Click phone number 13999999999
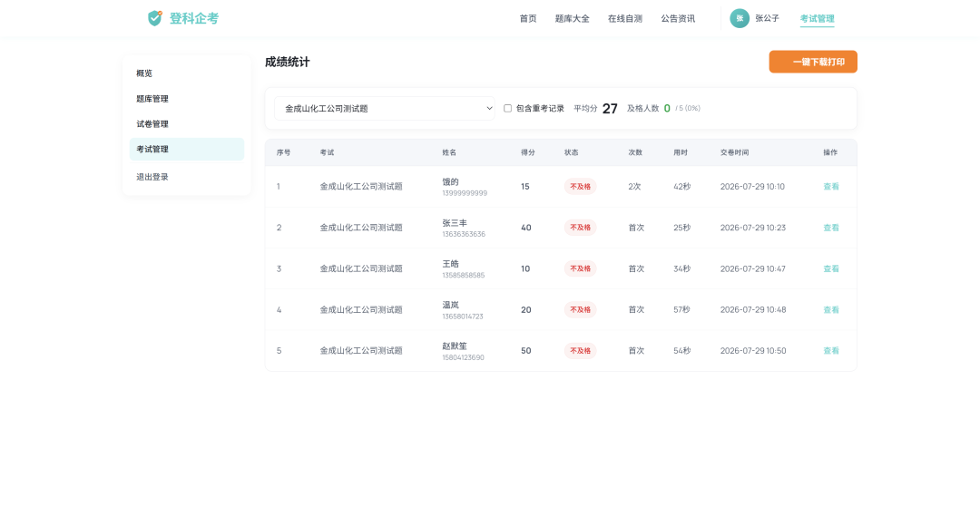The width and height of the screenshot is (980, 526). pyautogui.click(x=465, y=193)
